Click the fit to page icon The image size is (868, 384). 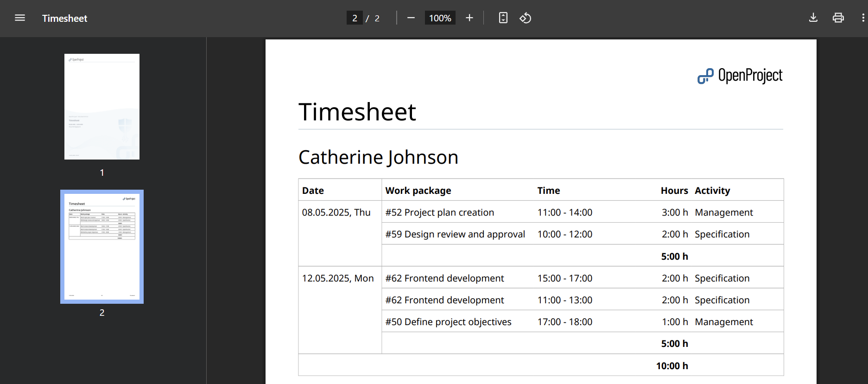point(503,18)
